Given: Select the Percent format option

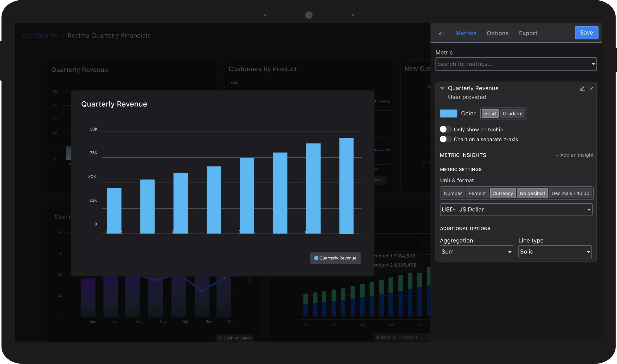Looking at the screenshot, I should pos(477,193).
